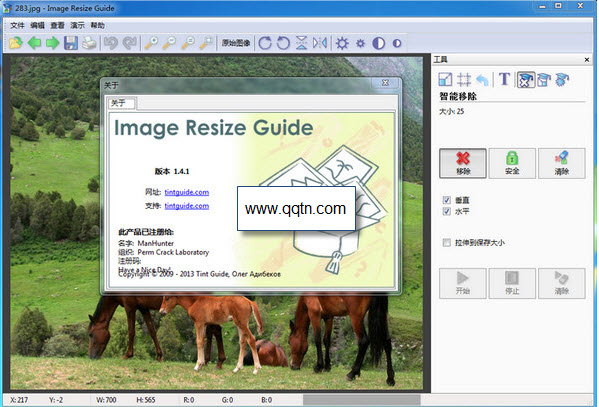Click the printer icon
This screenshot has width=599, height=407.
89,43
